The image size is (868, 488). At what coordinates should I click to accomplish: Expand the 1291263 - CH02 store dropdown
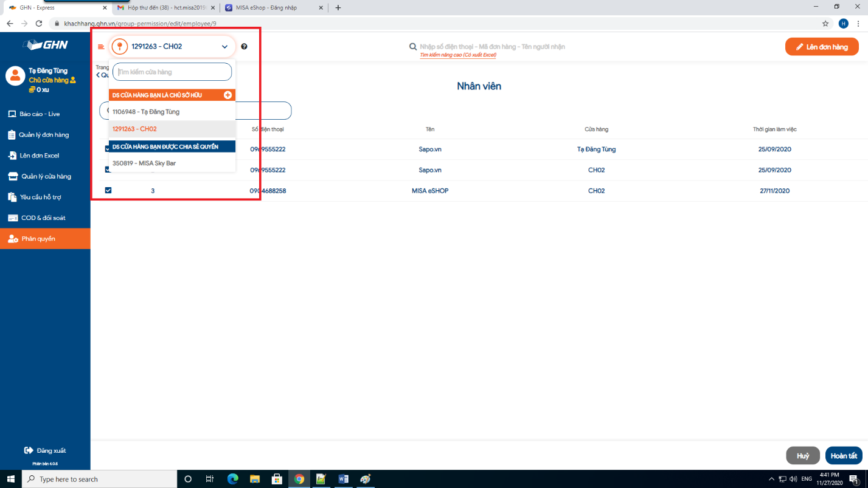tap(172, 47)
